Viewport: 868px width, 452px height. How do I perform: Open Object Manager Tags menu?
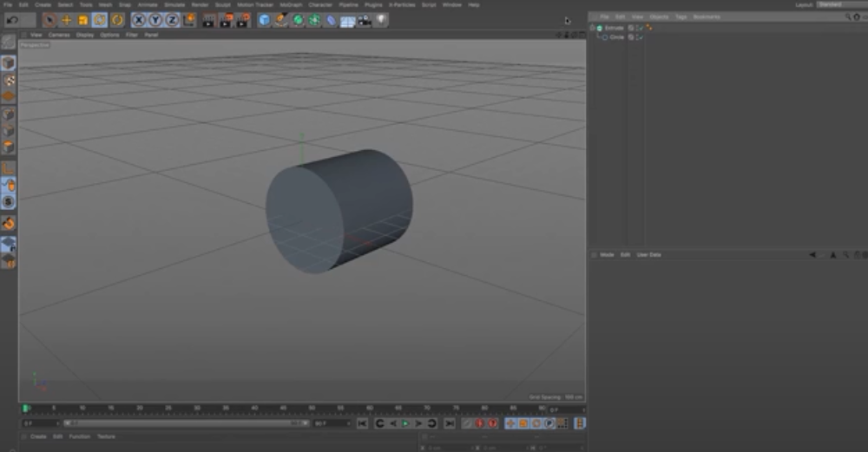681,16
